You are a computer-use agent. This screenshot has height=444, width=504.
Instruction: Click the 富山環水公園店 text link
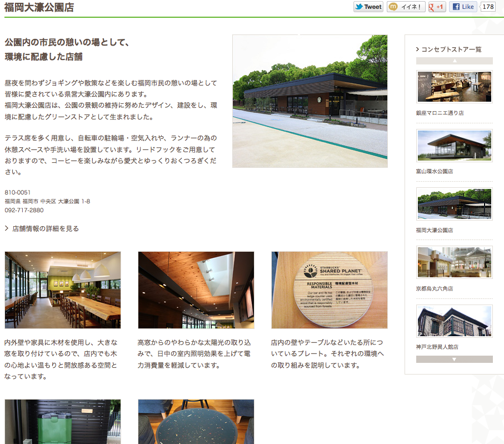click(435, 171)
